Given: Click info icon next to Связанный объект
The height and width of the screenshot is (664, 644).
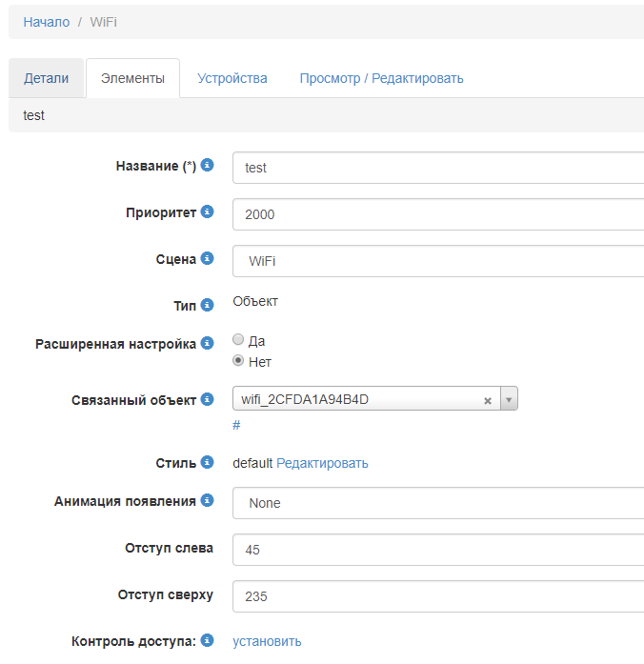Looking at the screenshot, I should 208,399.
